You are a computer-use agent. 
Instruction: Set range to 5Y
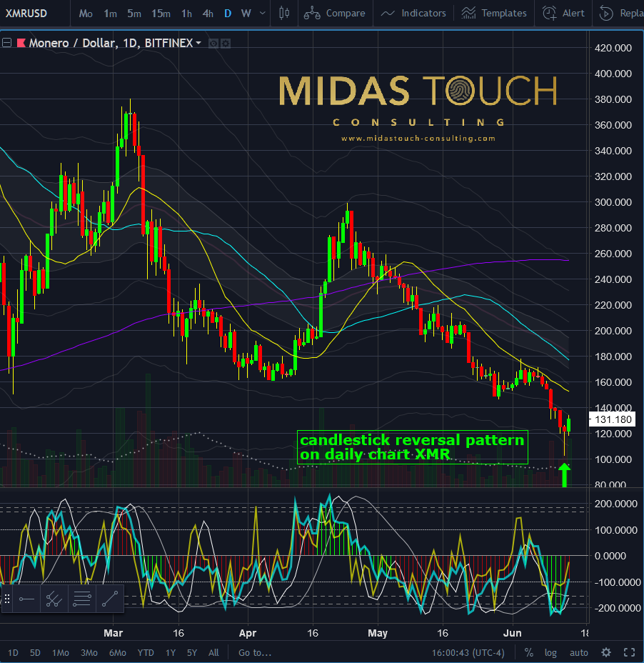pyautogui.click(x=192, y=652)
